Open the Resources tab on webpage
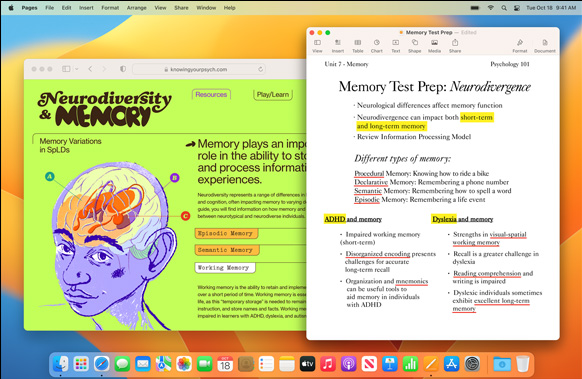The image size is (582, 379). [211, 94]
